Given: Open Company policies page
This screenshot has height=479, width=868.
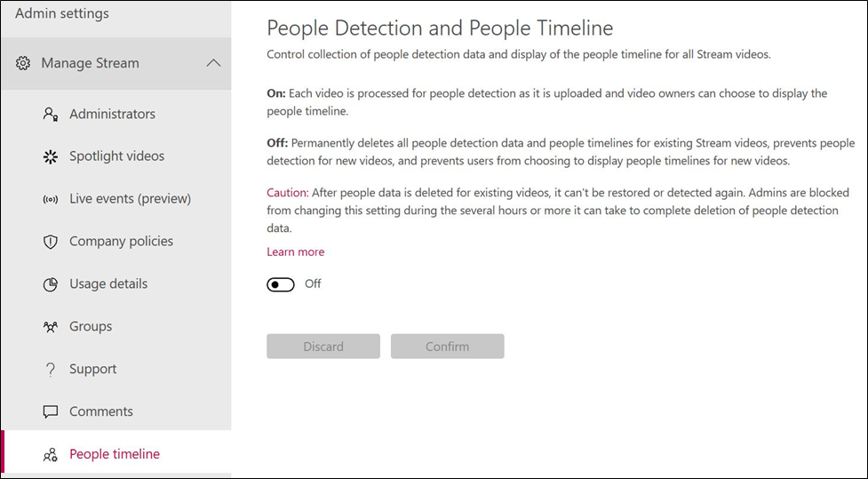Looking at the screenshot, I should (115, 242).
